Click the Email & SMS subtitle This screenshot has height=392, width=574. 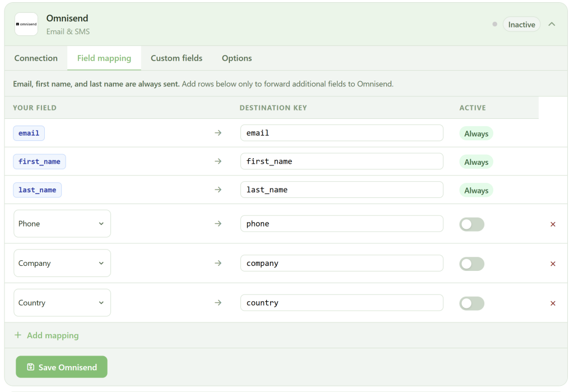[68, 31]
